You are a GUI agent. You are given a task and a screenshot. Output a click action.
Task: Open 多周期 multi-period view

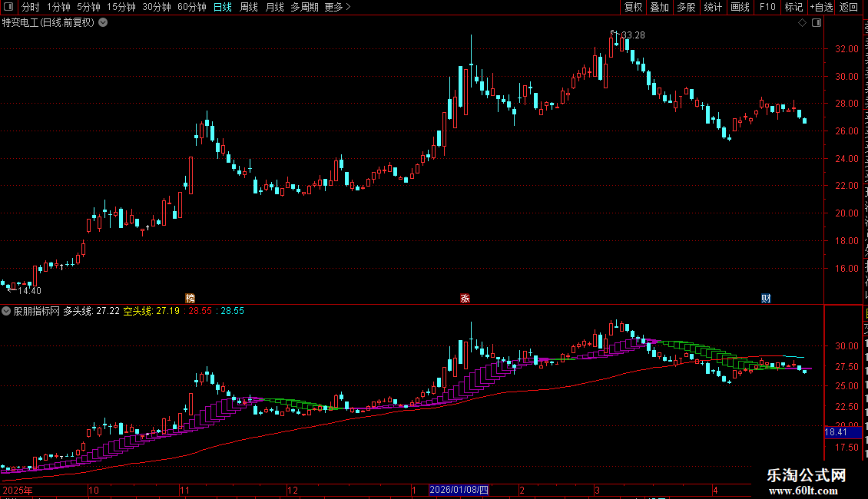pyautogui.click(x=304, y=7)
